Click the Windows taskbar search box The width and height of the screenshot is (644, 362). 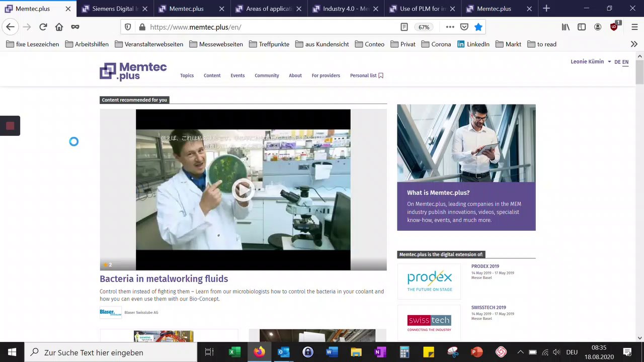coord(111,352)
